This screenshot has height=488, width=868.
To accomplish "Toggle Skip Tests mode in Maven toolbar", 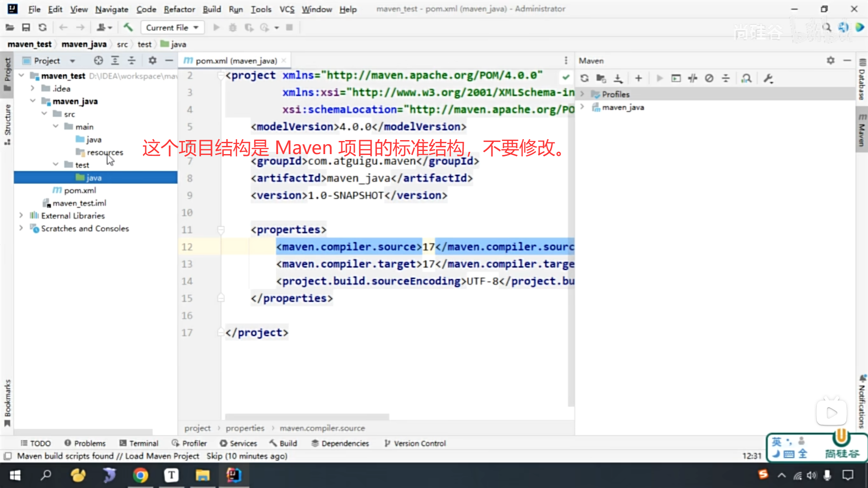I will click(x=709, y=79).
